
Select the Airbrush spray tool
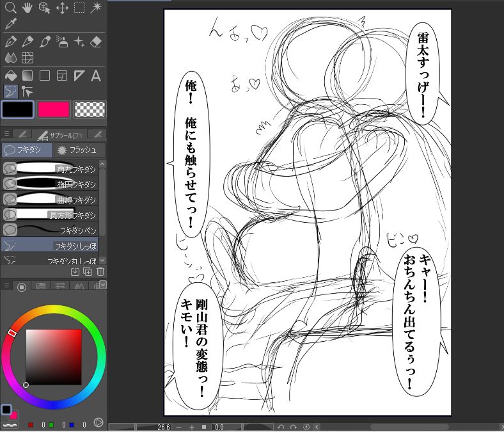pyautogui.click(x=62, y=42)
